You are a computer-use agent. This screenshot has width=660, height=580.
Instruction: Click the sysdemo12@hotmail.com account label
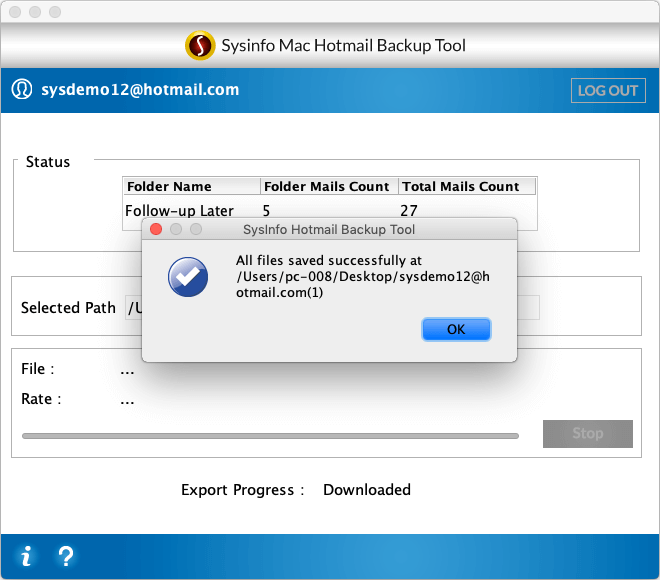(x=140, y=90)
